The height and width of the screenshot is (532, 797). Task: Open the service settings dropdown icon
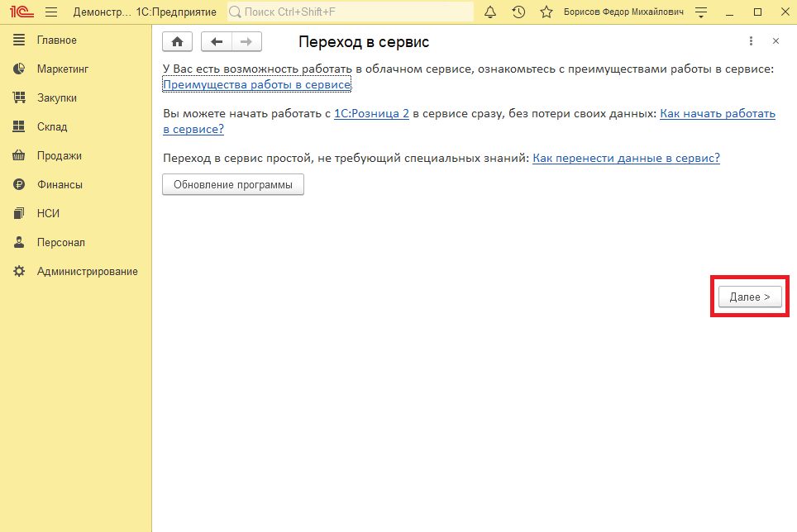701,12
